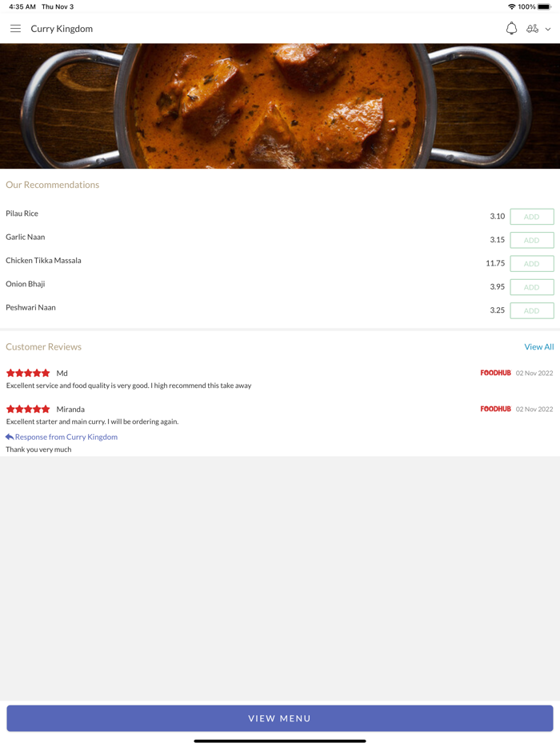Screen dimensions: 560x747
Task: Add Garlic Naan to order
Action: pyautogui.click(x=532, y=240)
